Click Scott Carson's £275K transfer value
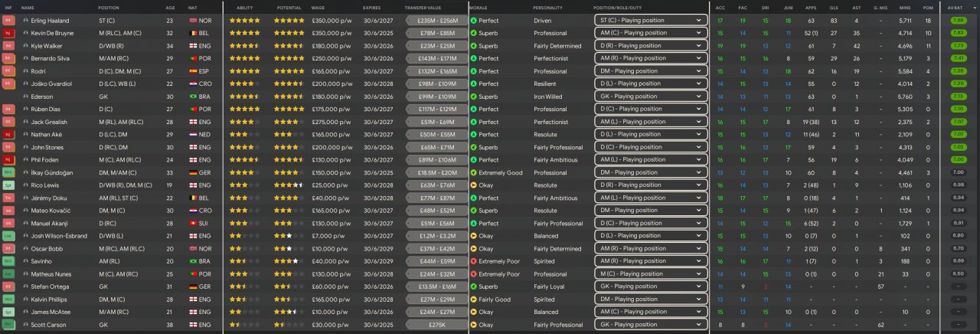 (x=436, y=325)
